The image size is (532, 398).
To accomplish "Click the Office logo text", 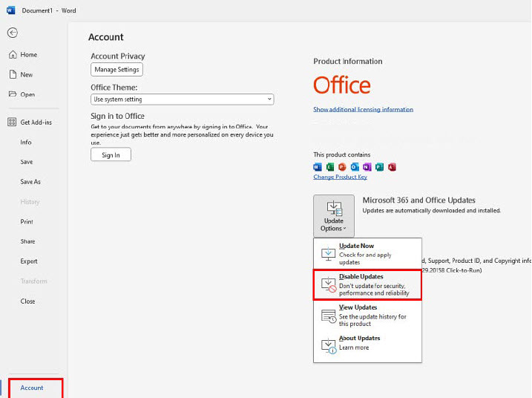I will pyautogui.click(x=342, y=85).
